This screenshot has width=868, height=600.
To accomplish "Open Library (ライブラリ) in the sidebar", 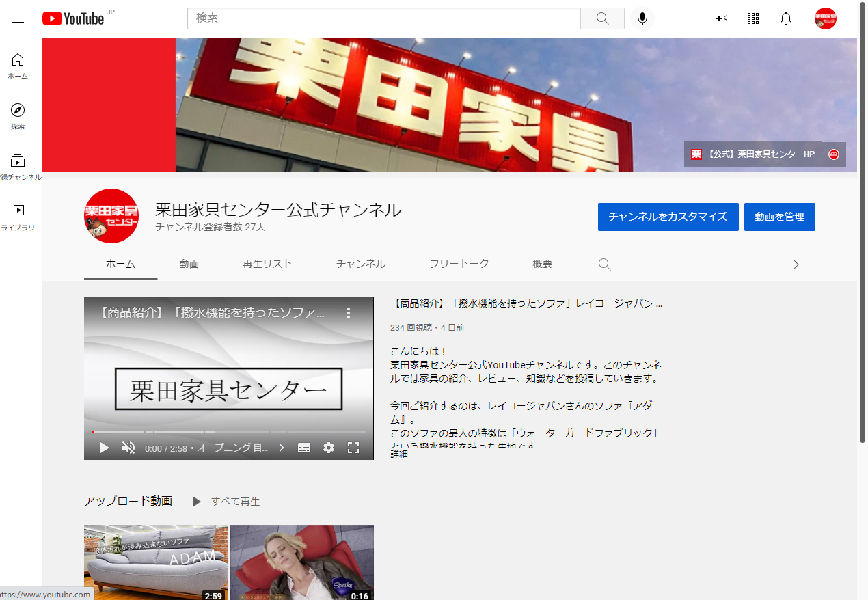I will [18, 218].
